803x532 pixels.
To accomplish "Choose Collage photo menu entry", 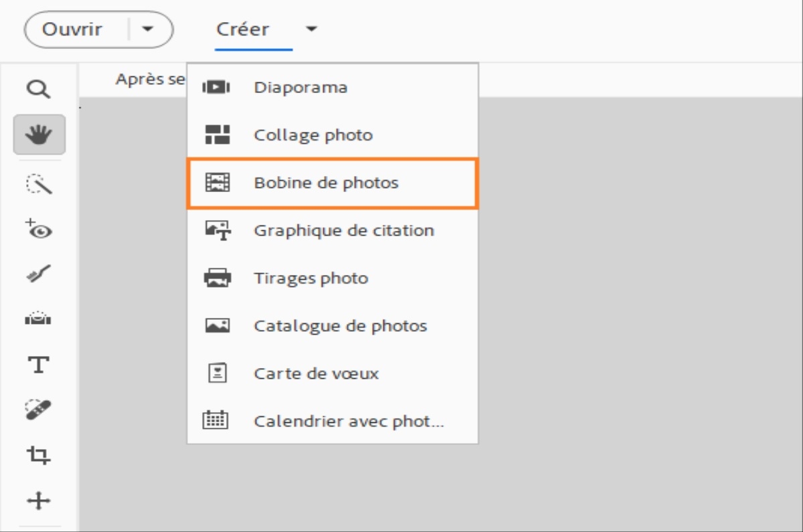I will [313, 135].
